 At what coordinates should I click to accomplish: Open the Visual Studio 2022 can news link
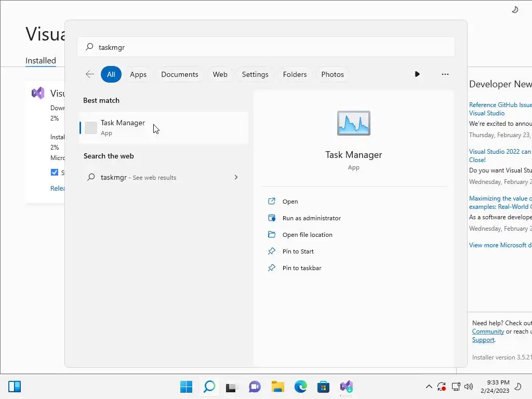pos(500,156)
